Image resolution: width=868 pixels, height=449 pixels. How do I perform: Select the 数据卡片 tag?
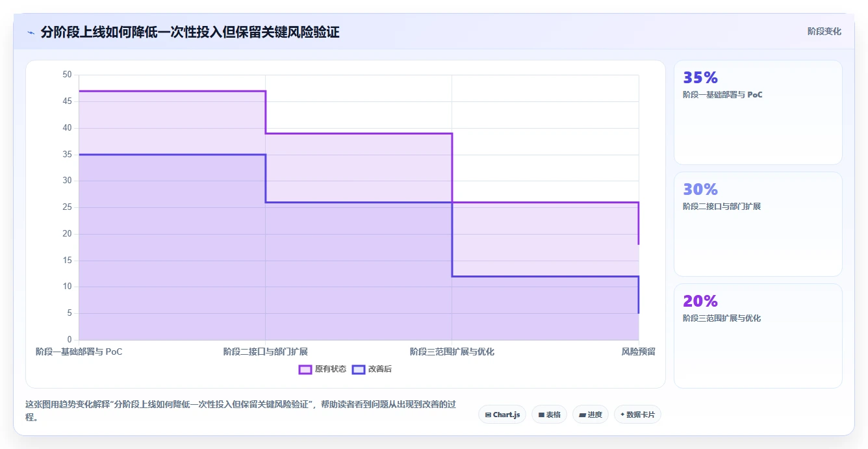point(637,415)
